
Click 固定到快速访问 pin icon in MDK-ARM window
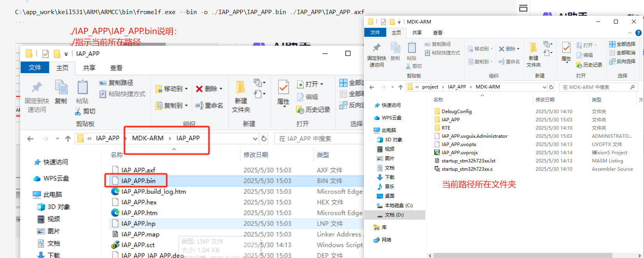click(x=376, y=48)
